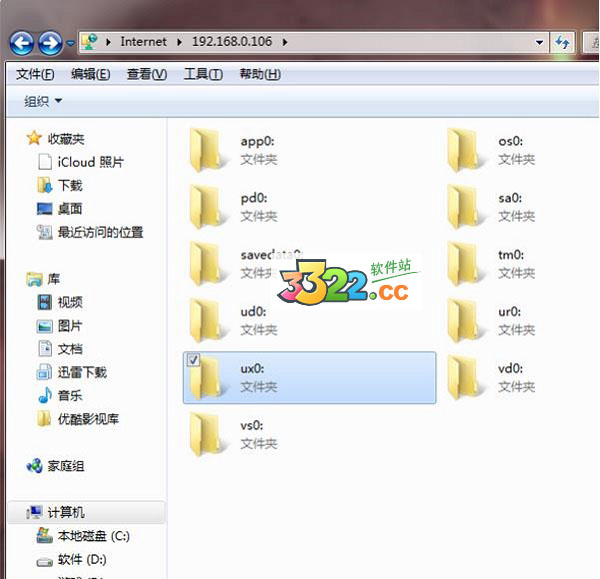Click the 视频 filmstrip icon in sidebar

tap(44, 302)
